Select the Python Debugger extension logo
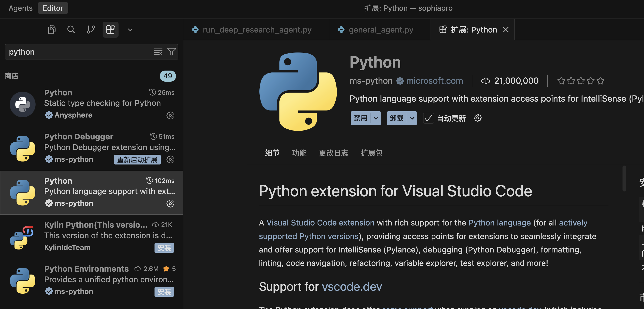 23,149
